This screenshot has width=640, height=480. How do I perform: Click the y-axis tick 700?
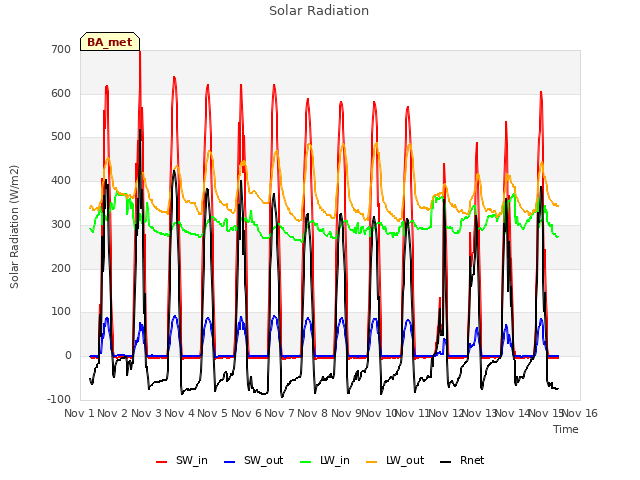tap(61, 49)
